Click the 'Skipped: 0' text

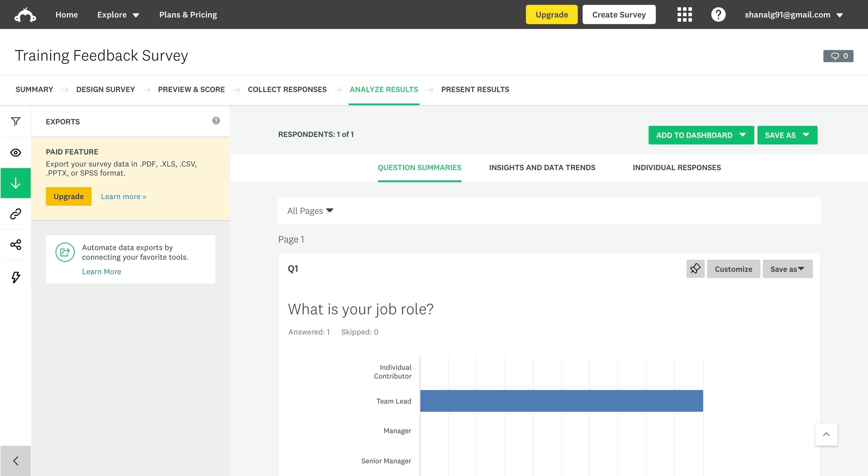[360, 332]
